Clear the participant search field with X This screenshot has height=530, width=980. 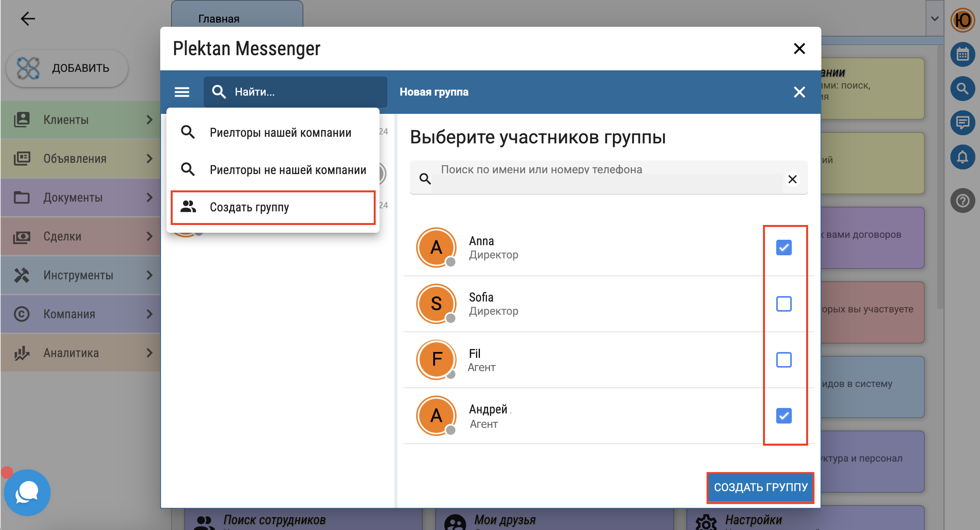(x=792, y=179)
